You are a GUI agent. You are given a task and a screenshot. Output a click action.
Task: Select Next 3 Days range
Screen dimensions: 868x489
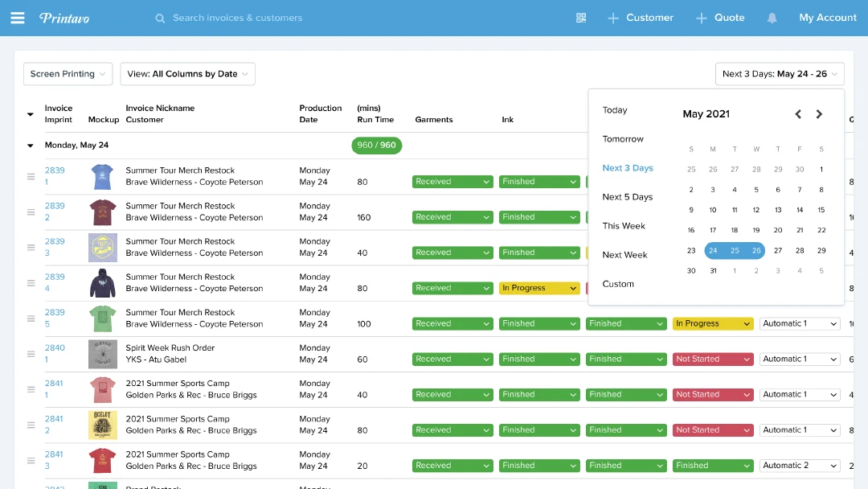pyautogui.click(x=628, y=168)
